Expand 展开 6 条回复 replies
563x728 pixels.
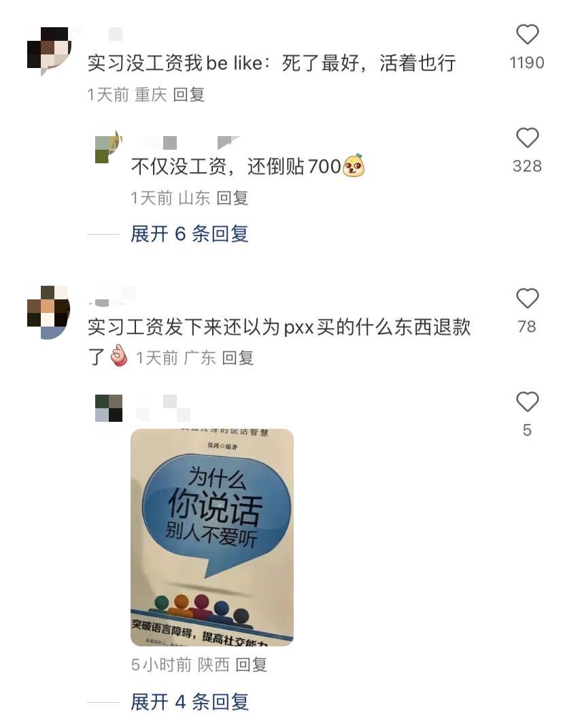[190, 233]
